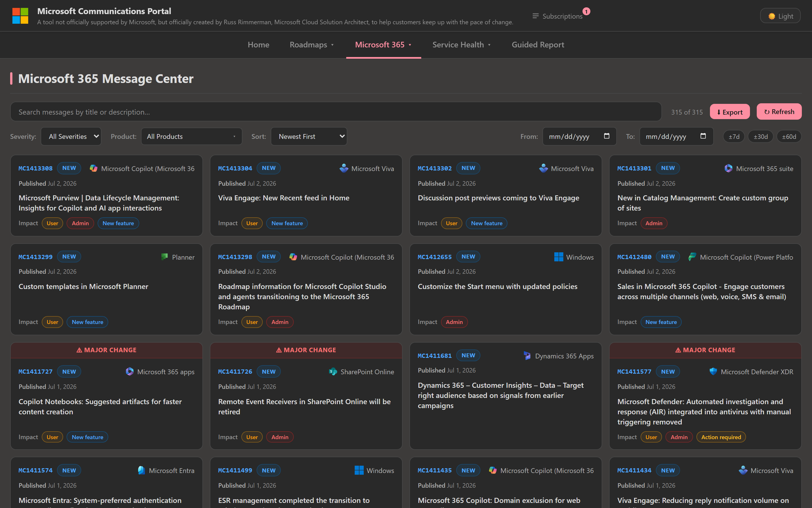Click the User tag on card MC1413299
The height and width of the screenshot is (508, 812).
52,322
